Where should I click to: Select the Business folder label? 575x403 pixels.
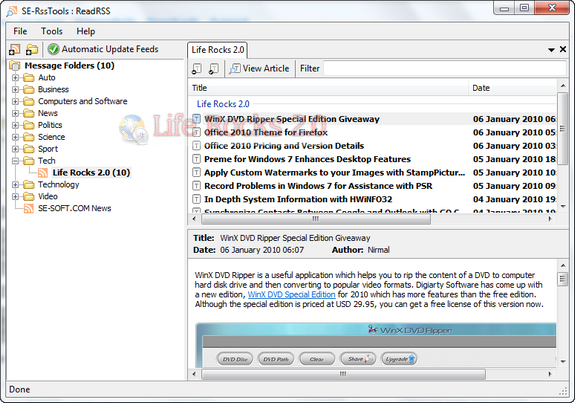pyautogui.click(x=53, y=89)
